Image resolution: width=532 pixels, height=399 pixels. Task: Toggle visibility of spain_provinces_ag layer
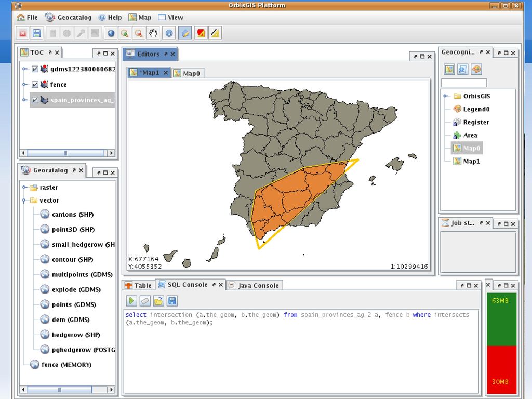point(35,100)
